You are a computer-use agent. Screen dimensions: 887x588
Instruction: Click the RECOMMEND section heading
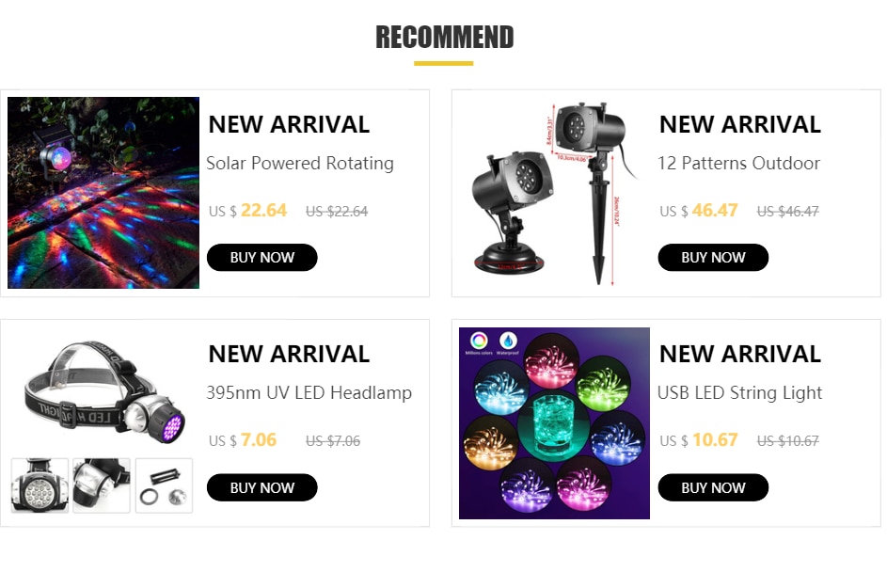pos(444,38)
